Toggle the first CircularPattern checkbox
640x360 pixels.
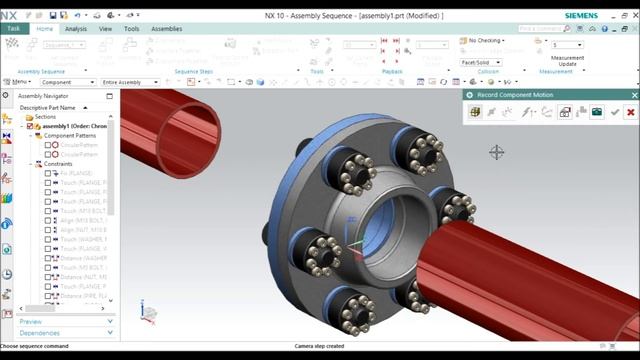click(47, 145)
